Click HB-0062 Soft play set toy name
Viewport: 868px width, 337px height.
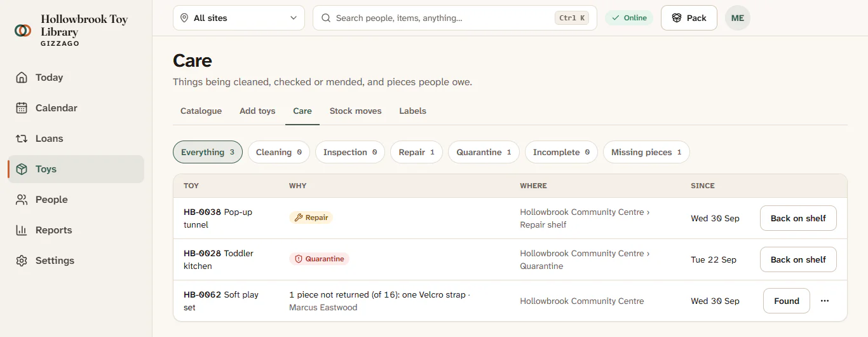pos(221,301)
